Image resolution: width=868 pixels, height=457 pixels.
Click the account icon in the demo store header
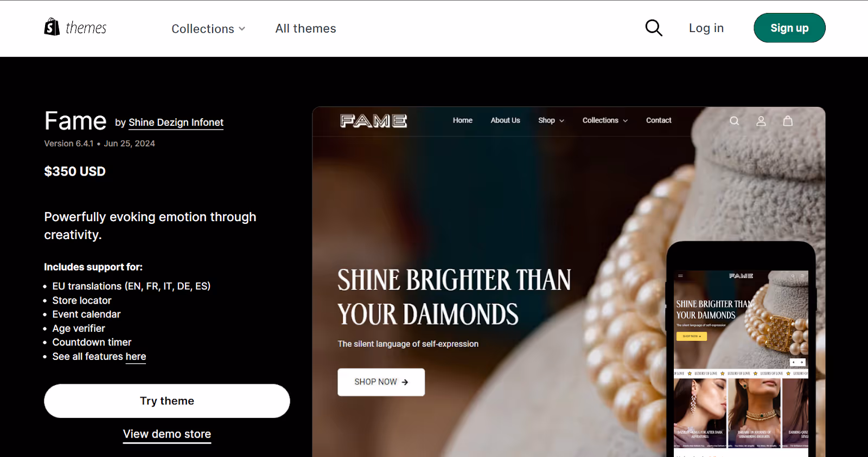(761, 120)
